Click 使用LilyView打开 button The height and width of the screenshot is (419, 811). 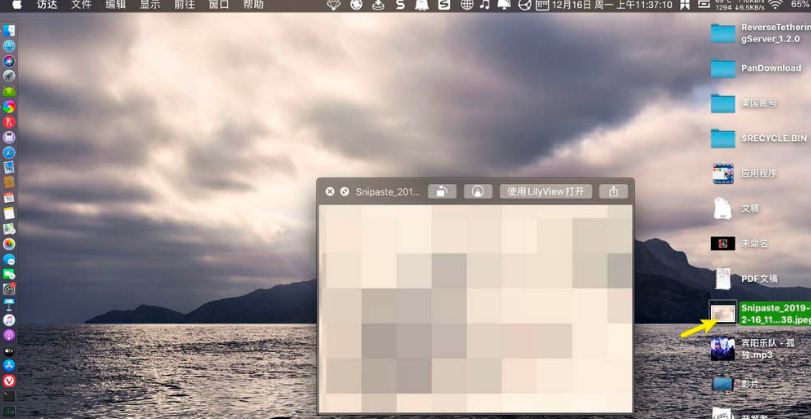(x=546, y=191)
